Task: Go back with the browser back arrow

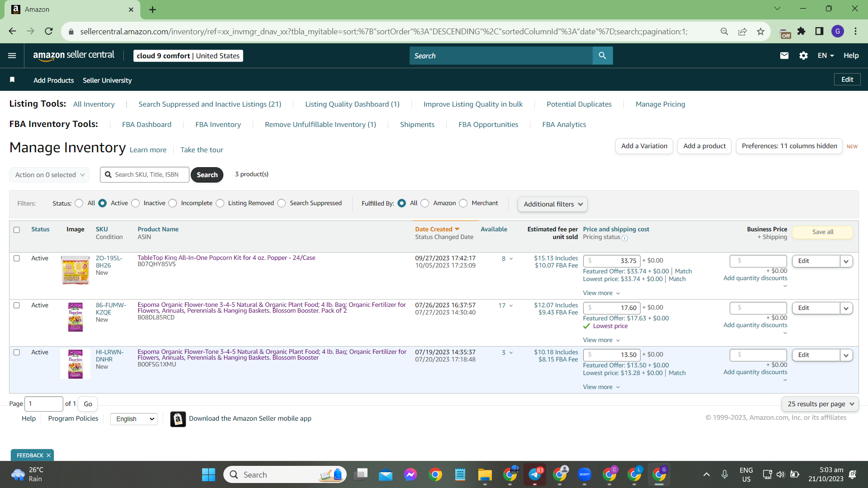Action: click(12, 31)
